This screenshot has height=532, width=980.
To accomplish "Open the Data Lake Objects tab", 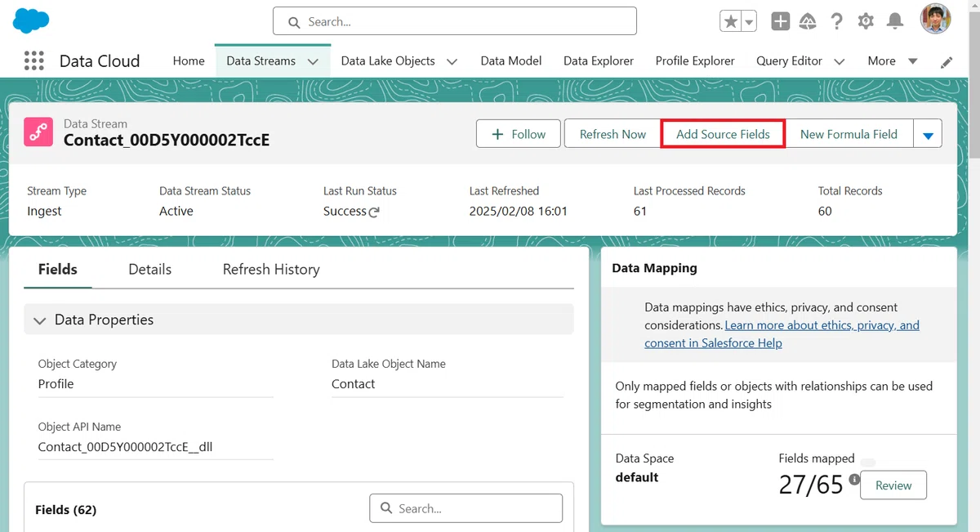I will pos(388,60).
